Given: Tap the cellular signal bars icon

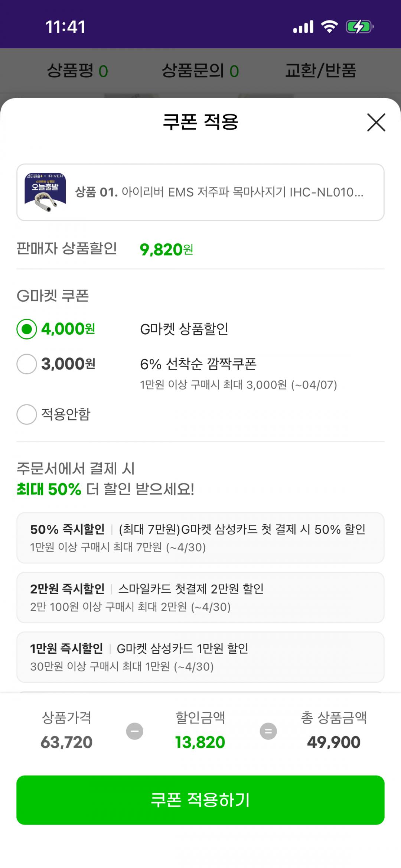Looking at the screenshot, I should pyautogui.click(x=303, y=27).
